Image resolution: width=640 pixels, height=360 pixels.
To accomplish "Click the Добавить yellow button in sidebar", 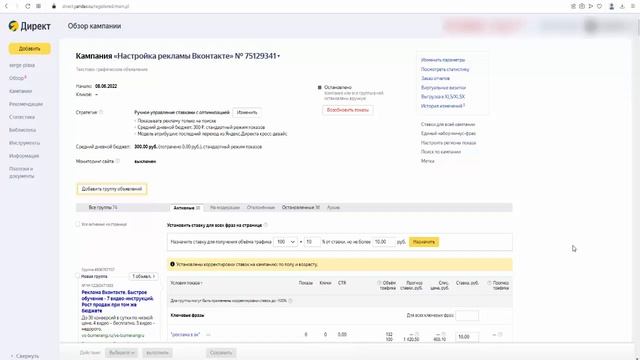I will point(29,49).
